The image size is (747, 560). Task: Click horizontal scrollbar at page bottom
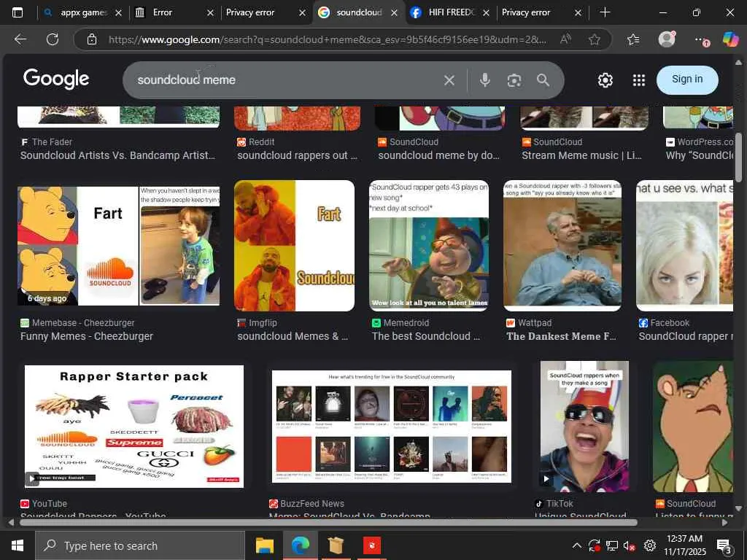coord(329,522)
